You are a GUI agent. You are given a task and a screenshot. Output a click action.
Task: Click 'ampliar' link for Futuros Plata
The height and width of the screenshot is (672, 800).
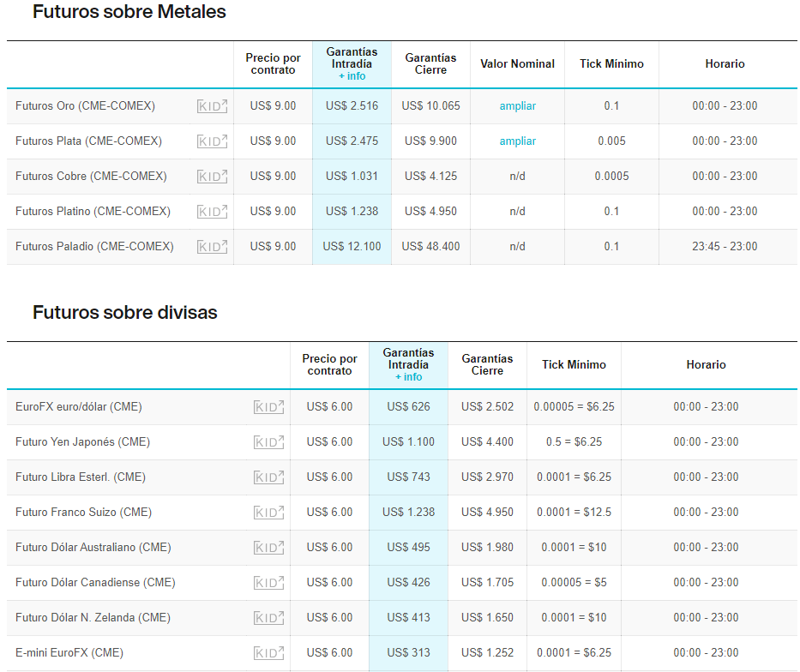pos(517,141)
